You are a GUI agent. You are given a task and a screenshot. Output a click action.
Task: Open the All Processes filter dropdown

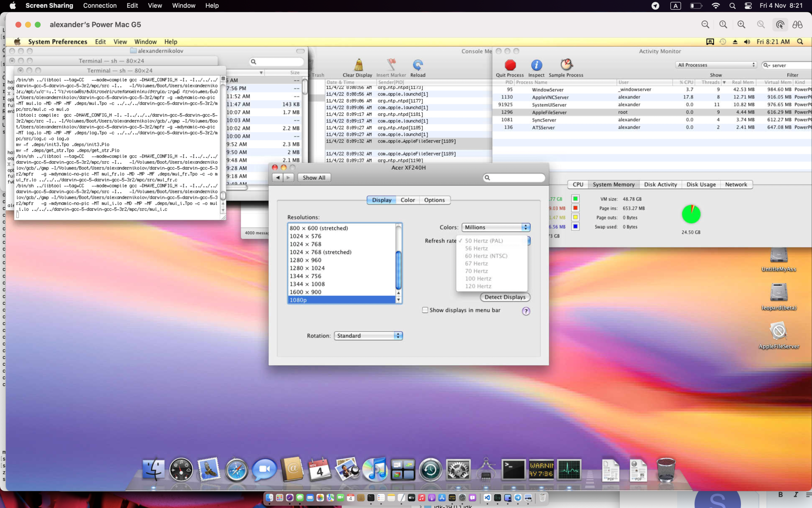716,65
